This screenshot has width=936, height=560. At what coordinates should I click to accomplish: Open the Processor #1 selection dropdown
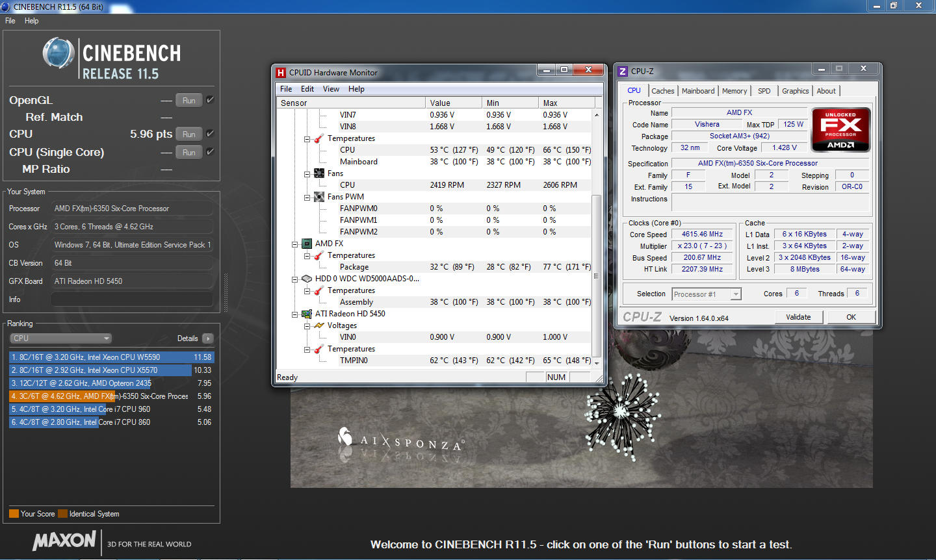[x=707, y=294]
